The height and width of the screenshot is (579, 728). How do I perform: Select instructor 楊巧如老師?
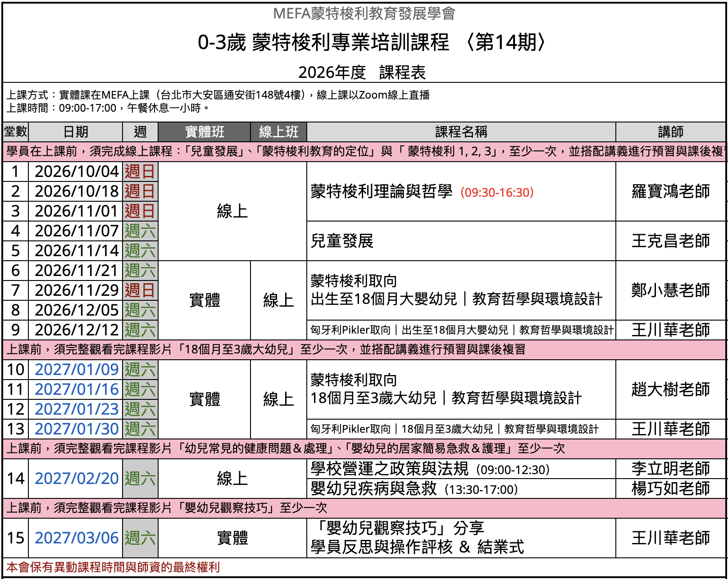coord(670,489)
